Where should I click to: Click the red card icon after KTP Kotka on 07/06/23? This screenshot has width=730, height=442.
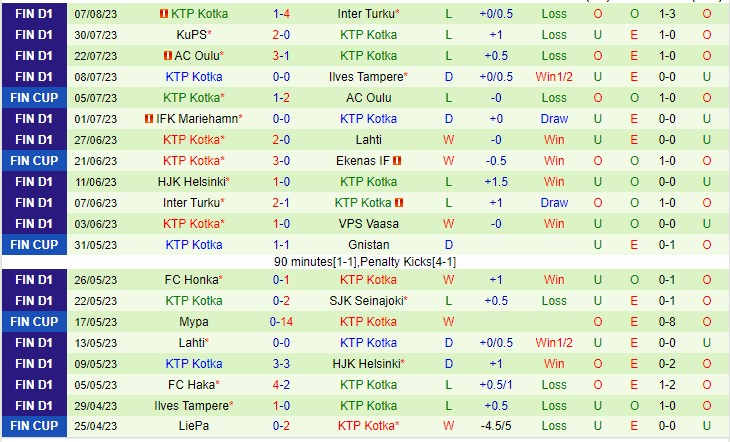point(398,203)
